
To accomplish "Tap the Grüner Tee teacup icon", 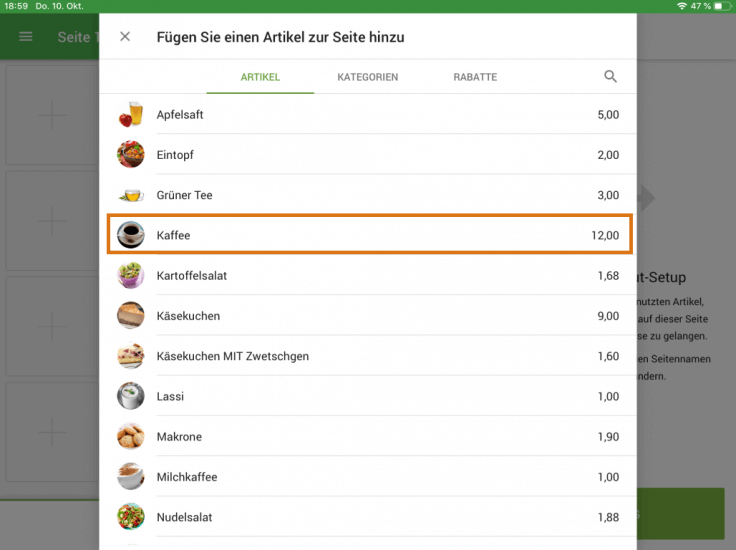I will (131, 195).
